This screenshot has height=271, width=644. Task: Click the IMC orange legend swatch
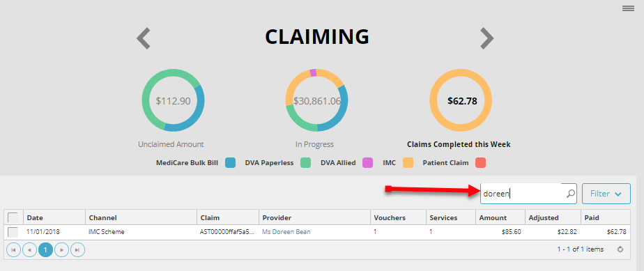[x=408, y=162]
